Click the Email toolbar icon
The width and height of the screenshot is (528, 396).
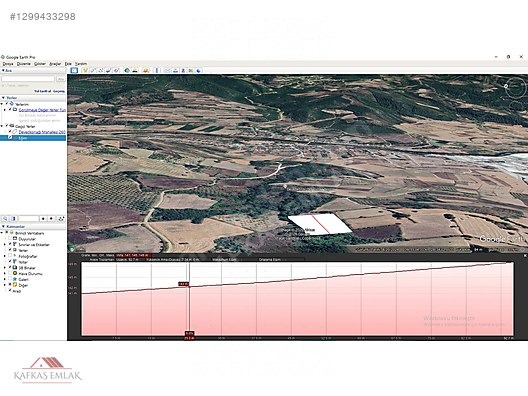[167, 70]
